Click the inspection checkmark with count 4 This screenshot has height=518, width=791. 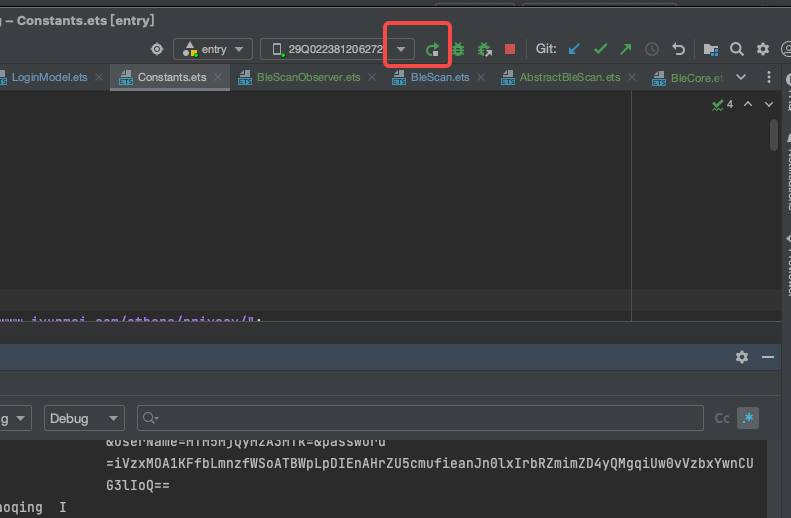(722, 104)
